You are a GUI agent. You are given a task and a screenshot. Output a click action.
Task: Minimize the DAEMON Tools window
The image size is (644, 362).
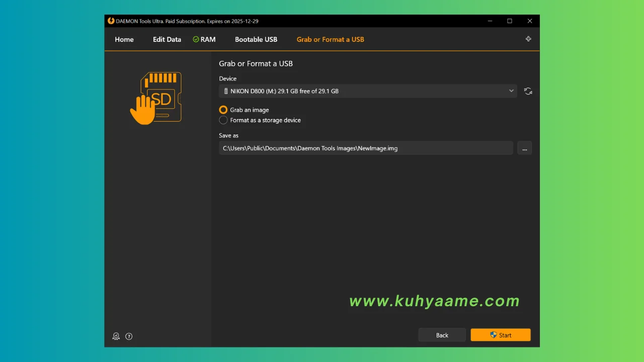[x=491, y=21]
